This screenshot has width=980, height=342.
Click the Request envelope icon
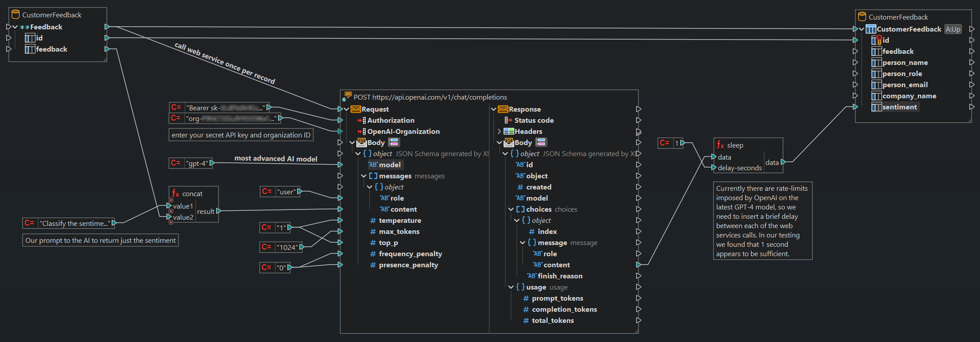(355, 109)
